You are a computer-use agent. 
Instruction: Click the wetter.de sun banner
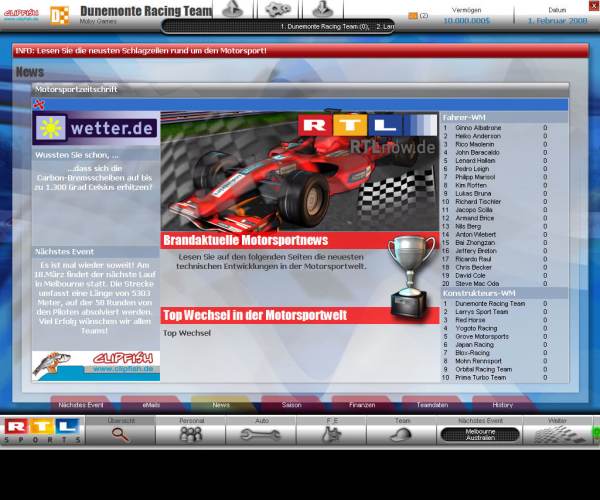click(96, 128)
